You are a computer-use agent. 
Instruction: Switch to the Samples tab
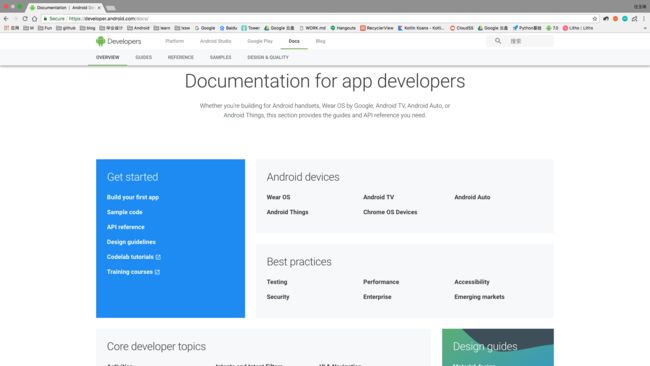221,57
